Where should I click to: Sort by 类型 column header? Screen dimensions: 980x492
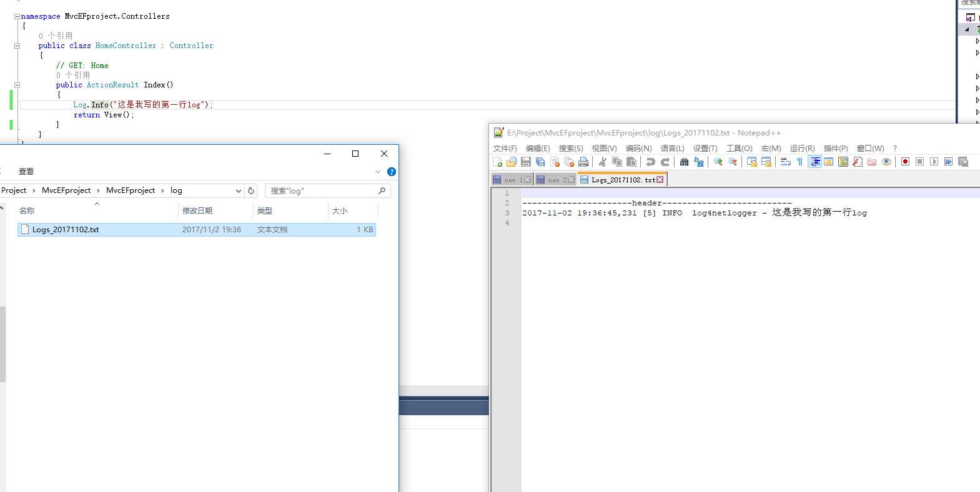265,211
